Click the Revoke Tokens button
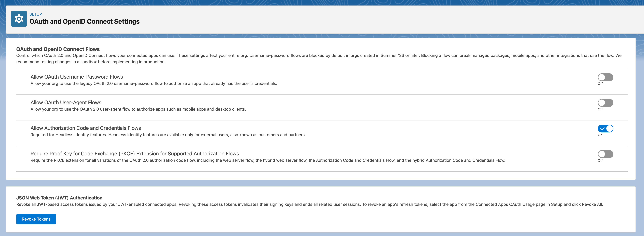 pyautogui.click(x=36, y=219)
